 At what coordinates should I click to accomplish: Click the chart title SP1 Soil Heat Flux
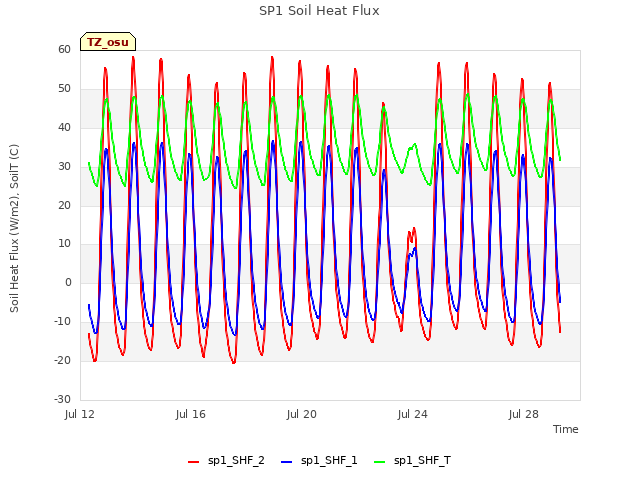coord(319,11)
